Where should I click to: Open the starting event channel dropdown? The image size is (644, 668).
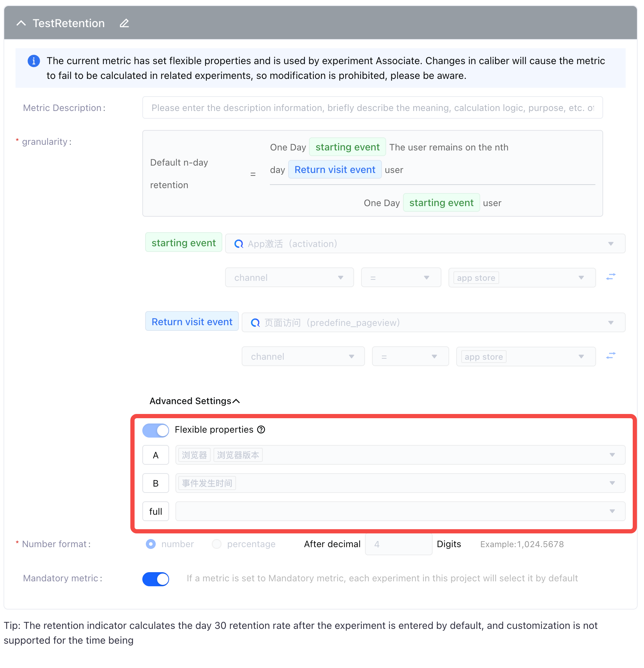pyautogui.click(x=290, y=278)
